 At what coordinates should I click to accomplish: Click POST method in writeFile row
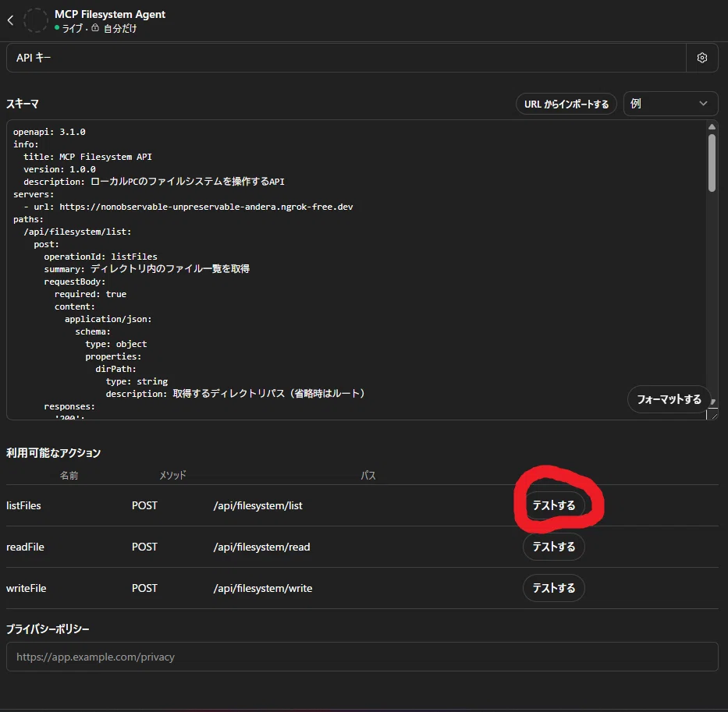tap(144, 588)
